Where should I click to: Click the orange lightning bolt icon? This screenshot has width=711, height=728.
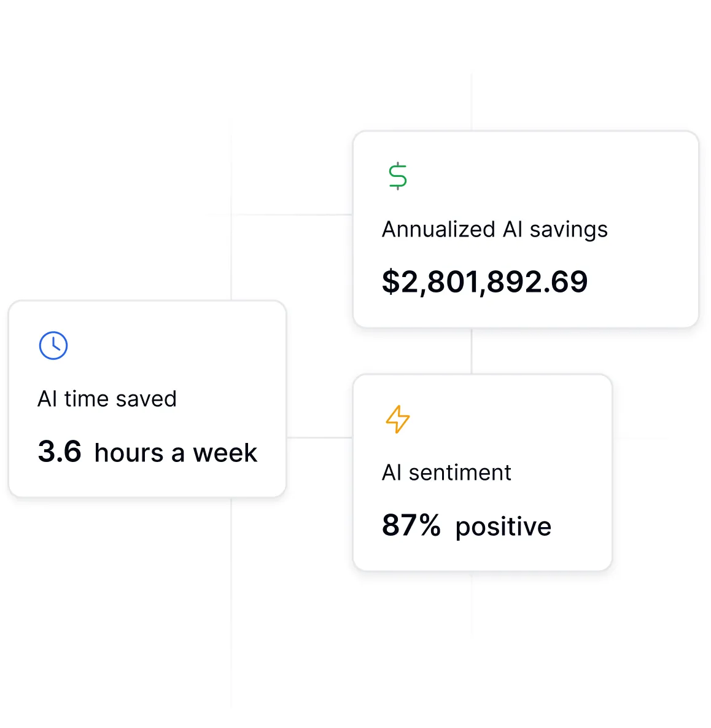click(398, 419)
